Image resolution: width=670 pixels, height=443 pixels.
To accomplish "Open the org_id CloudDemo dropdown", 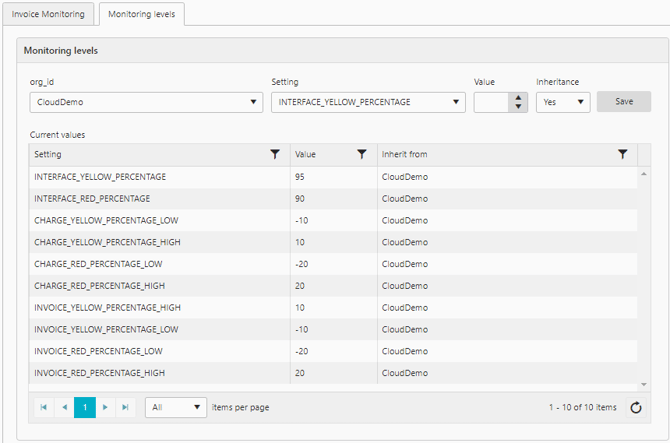I will click(146, 102).
